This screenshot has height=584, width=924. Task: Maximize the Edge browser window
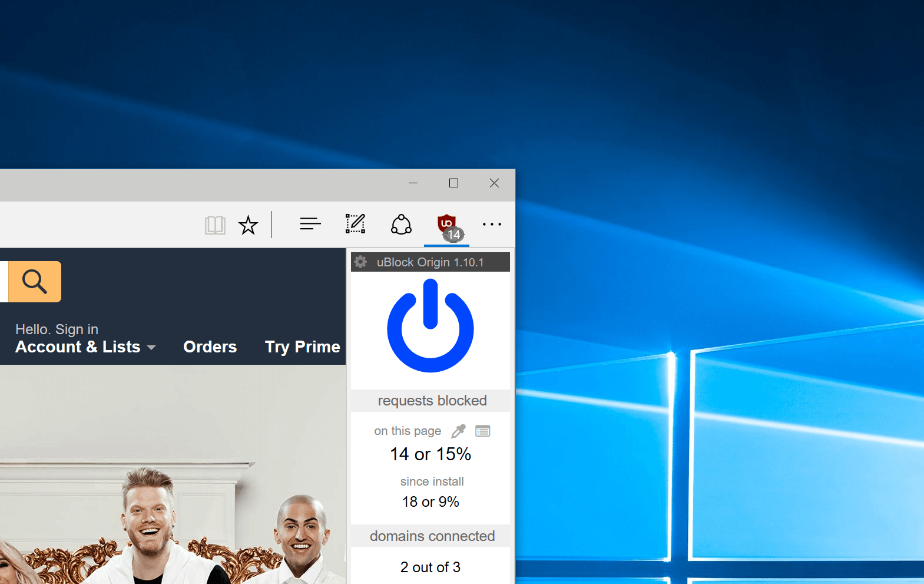coord(453,183)
